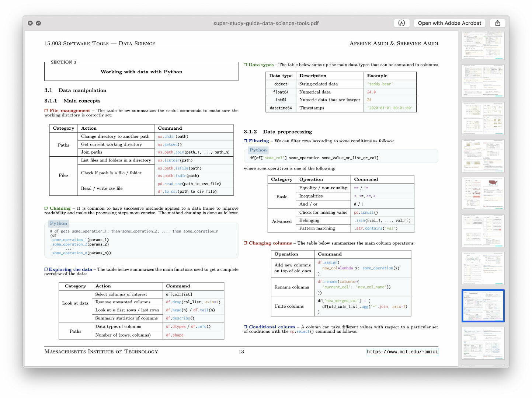Click pd.read_csv(path_to_csv_file) cell
Screen dimensions: 532x398
pyautogui.click(x=194, y=184)
